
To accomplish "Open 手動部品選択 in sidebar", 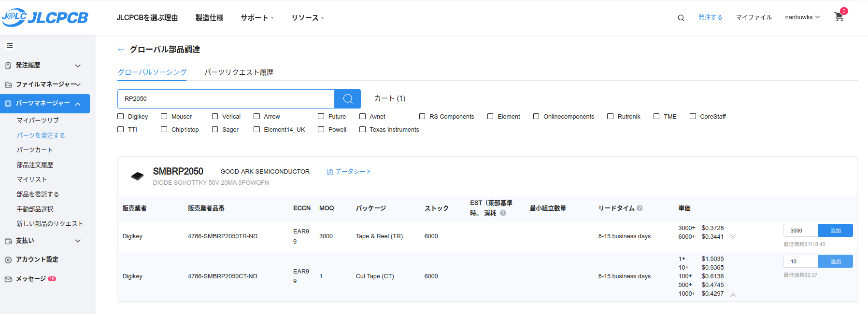I will (x=35, y=209).
